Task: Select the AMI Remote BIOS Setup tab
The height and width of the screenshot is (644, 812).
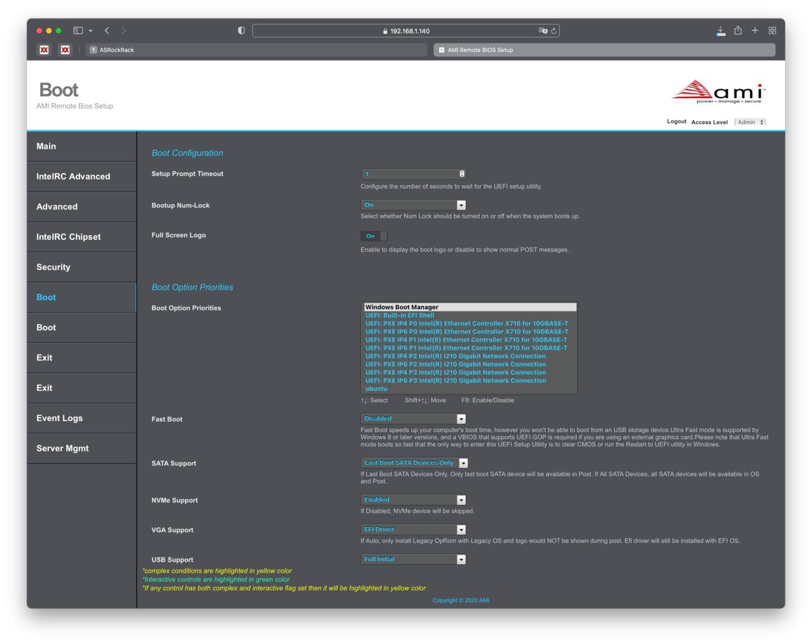Action: pyautogui.click(x=604, y=50)
